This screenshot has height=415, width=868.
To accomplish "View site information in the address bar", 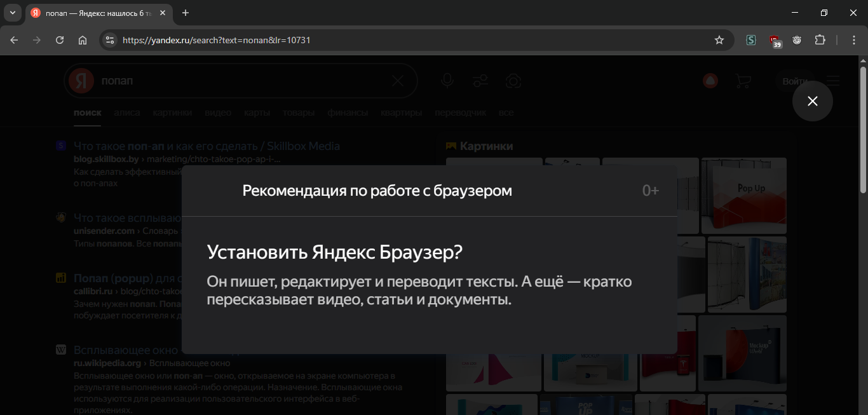I will (110, 40).
